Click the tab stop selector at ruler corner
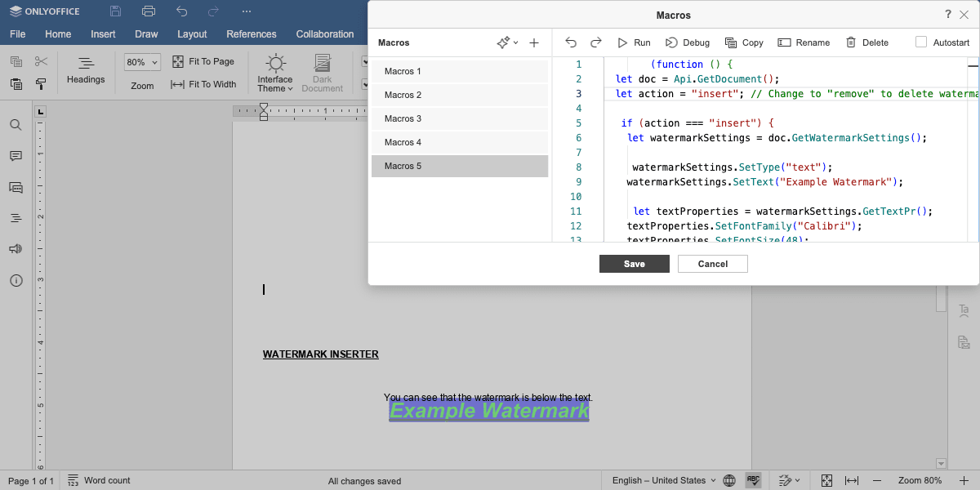 pyautogui.click(x=41, y=112)
